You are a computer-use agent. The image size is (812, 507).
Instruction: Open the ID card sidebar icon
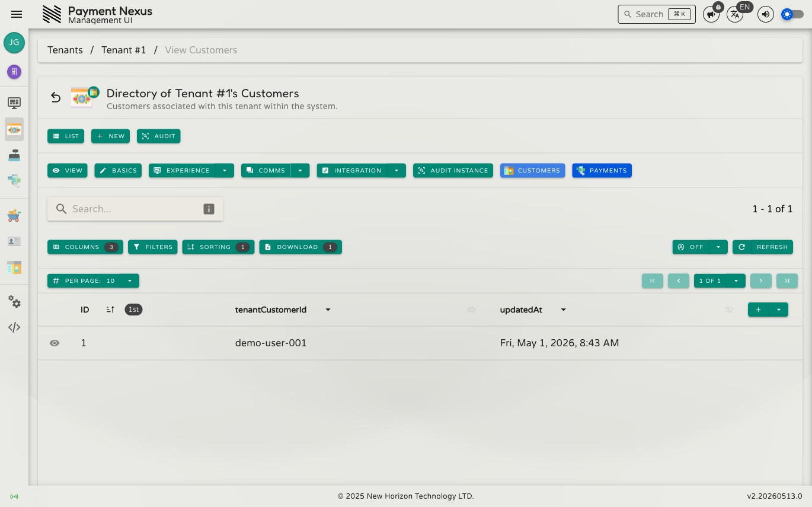[14, 241]
